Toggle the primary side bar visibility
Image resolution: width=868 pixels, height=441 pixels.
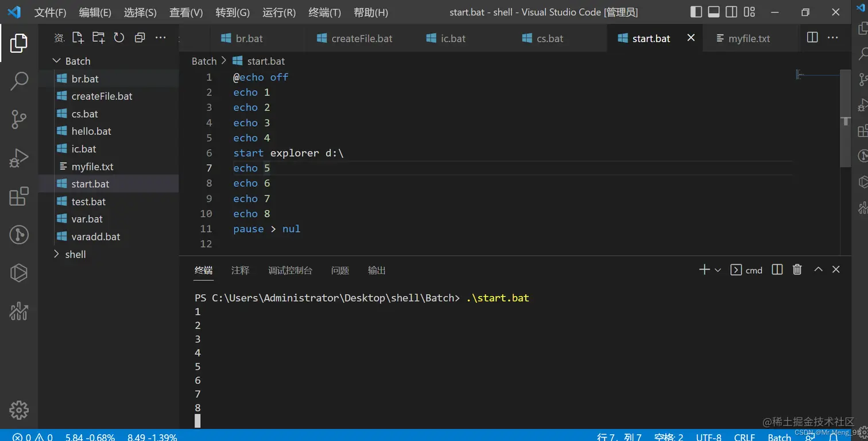[x=696, y=12]
